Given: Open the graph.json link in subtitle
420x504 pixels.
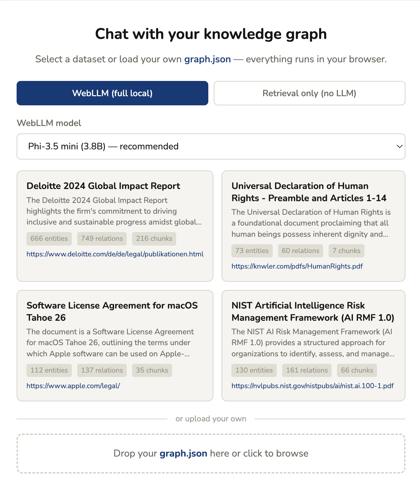Looking at the screenshot, I should [x=207, y=59].
